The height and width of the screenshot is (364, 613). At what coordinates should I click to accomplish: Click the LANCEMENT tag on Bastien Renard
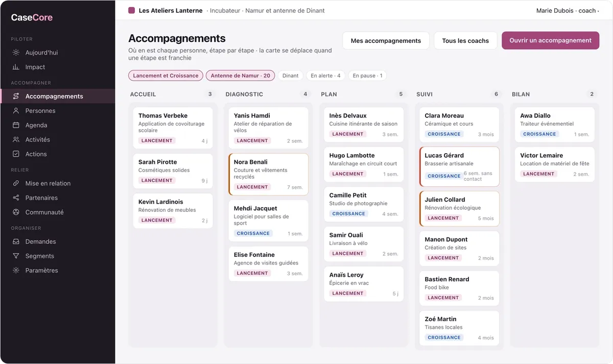[x=443, y=298]
